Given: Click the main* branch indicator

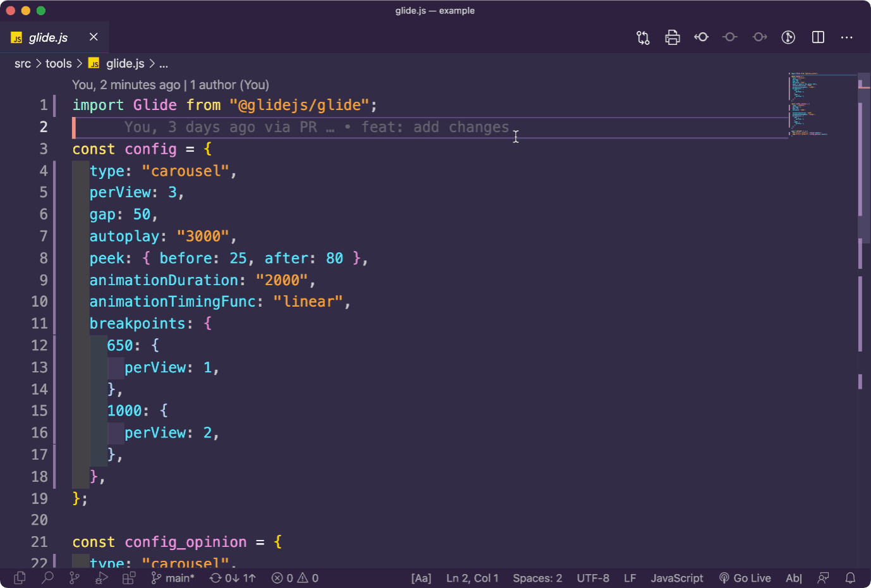Looking at the screenshot, I should (x=173, y=578).
